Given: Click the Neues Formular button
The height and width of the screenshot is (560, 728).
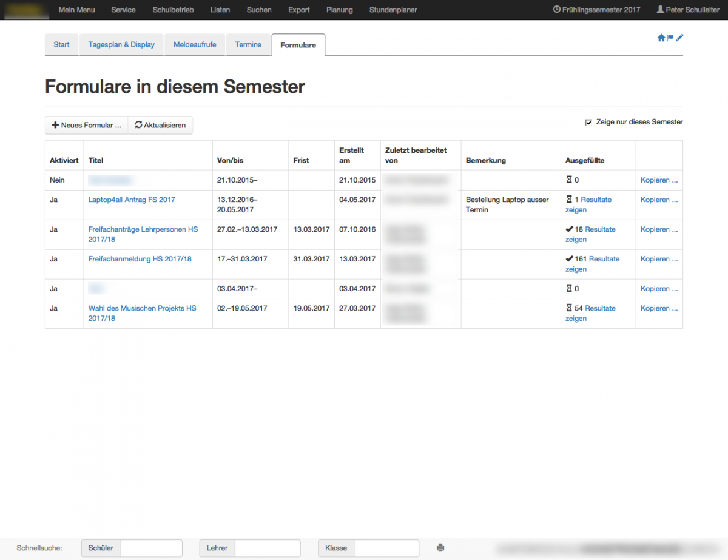Looking at the screenshot, I should [86, 125].
